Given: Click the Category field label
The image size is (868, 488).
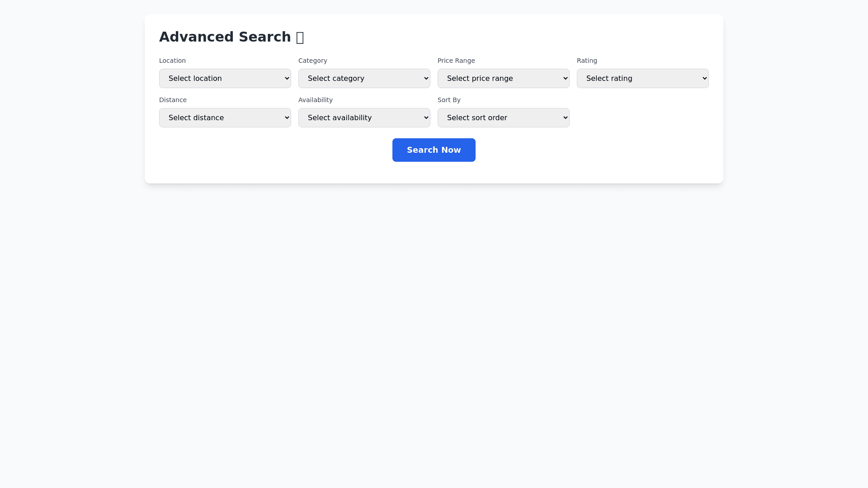Looking at the screenshot, I should click(312, 61).
